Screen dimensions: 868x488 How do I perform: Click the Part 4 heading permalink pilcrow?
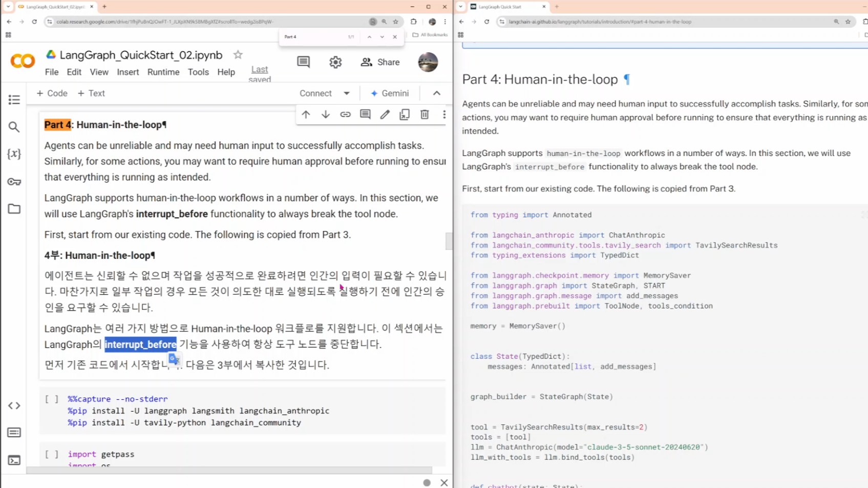626,79
